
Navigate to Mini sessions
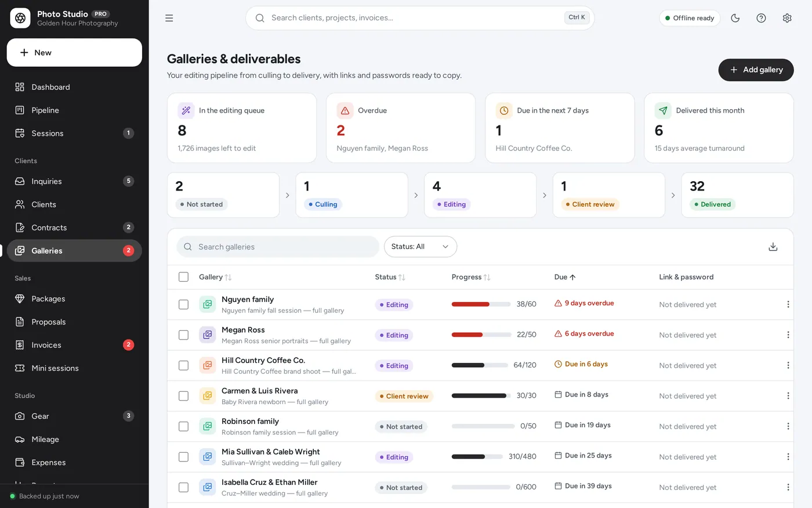tap(74, 368)
